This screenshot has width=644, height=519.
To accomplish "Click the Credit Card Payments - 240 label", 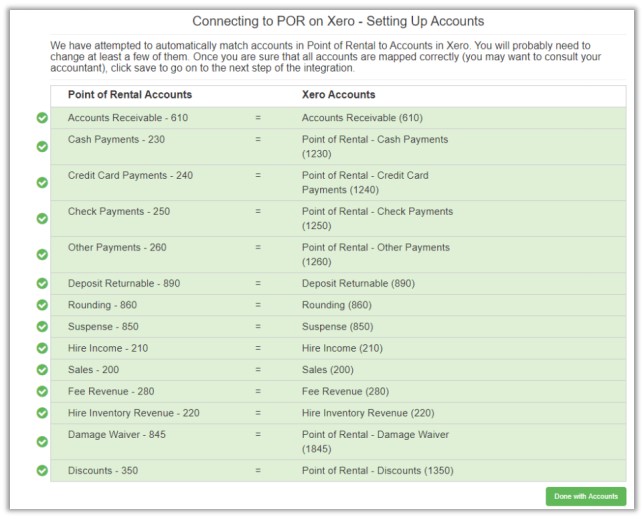I will [130, 175].
